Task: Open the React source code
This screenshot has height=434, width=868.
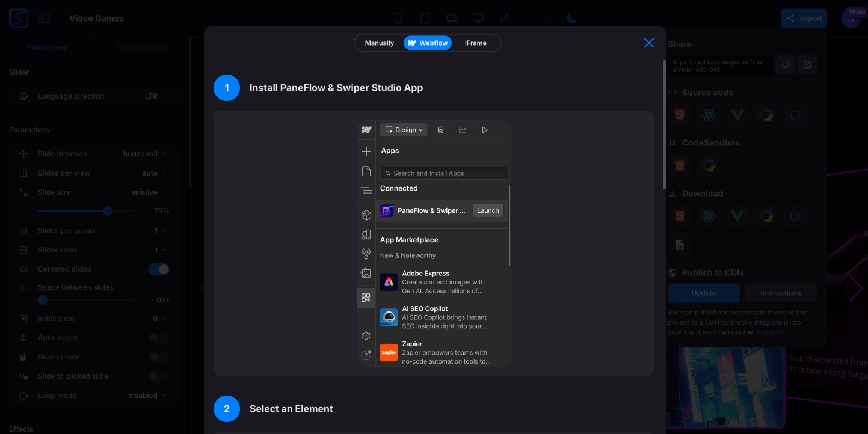Action: tap(708, 115)
